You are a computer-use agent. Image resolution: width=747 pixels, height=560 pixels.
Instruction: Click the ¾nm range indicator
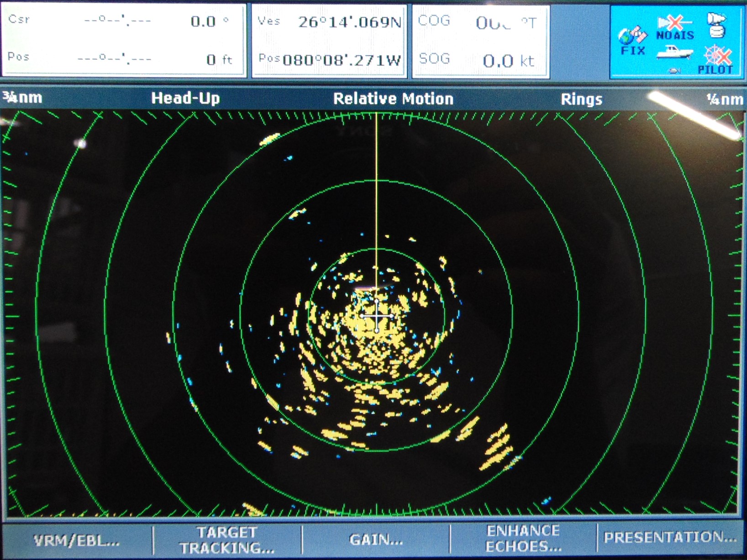click(x=22, y=98)
